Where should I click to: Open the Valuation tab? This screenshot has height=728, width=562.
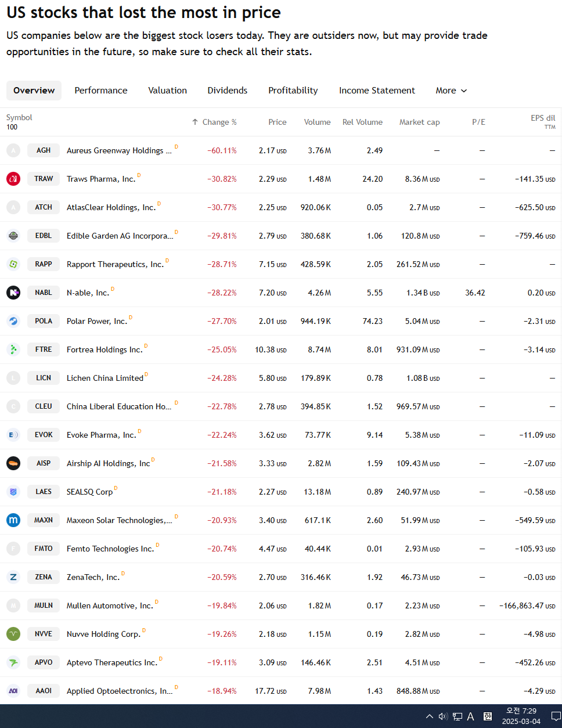coord(168,91)
